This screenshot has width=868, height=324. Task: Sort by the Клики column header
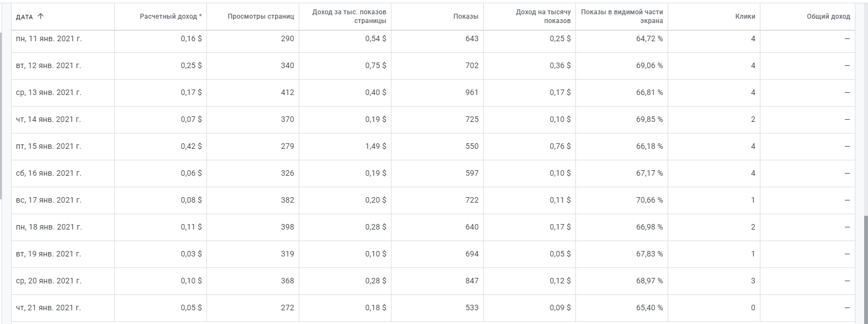point(745,16)
